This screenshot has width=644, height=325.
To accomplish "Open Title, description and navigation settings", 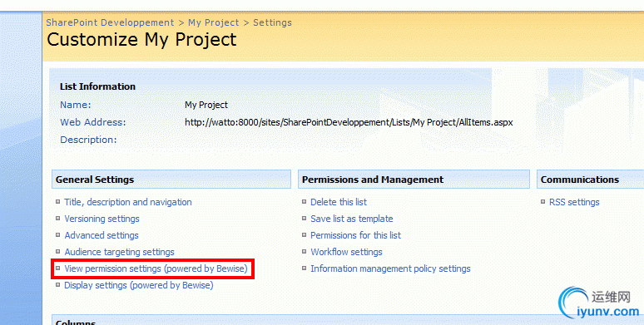I will click(x=128, y=202).
